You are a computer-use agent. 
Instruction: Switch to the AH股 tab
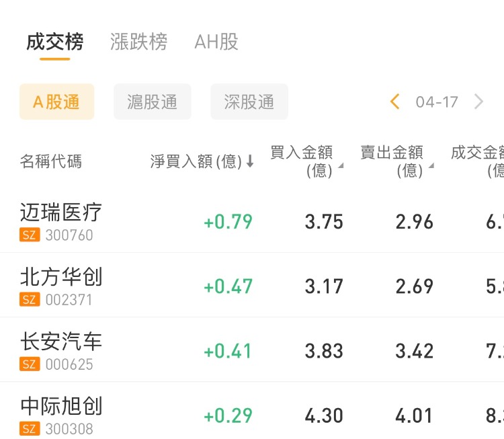[x=216, y=42]
